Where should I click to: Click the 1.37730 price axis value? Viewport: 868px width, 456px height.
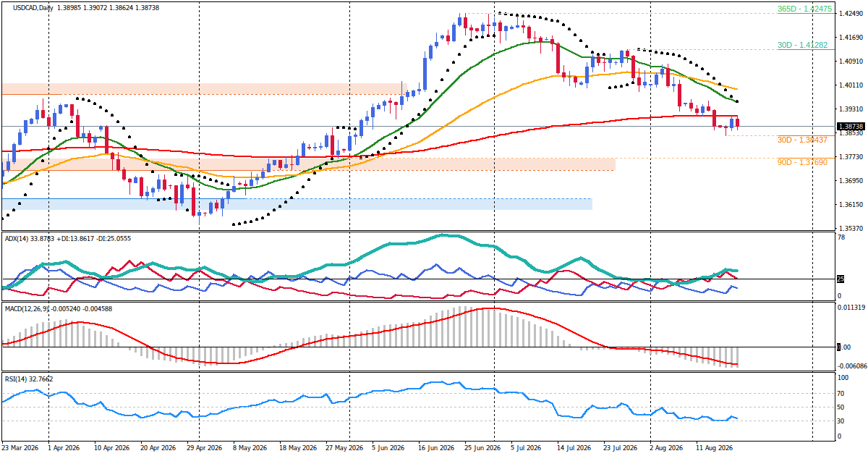click(851, 156)
